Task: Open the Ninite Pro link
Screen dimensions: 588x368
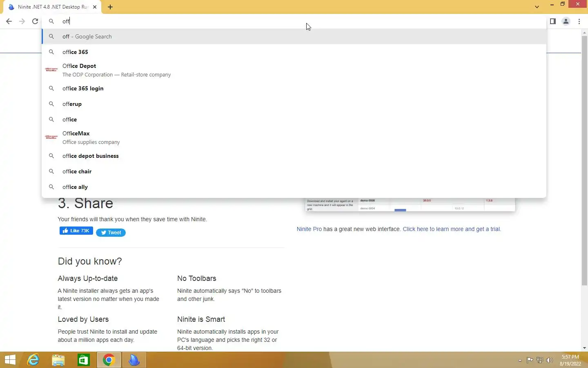Action: [309, 229]
